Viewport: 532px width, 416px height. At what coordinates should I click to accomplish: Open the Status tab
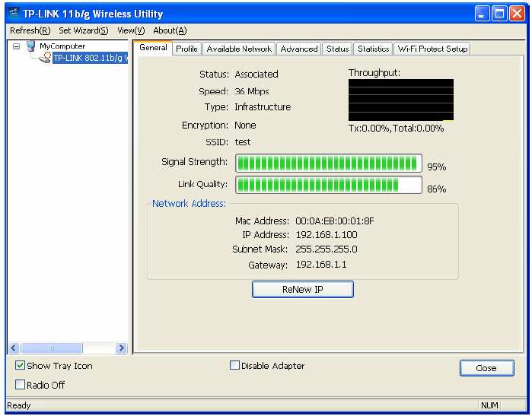pos(338,49)
